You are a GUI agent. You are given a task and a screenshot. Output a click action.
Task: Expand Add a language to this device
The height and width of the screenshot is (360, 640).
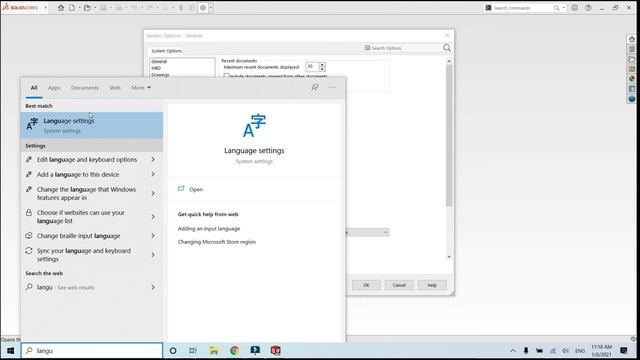153,174
